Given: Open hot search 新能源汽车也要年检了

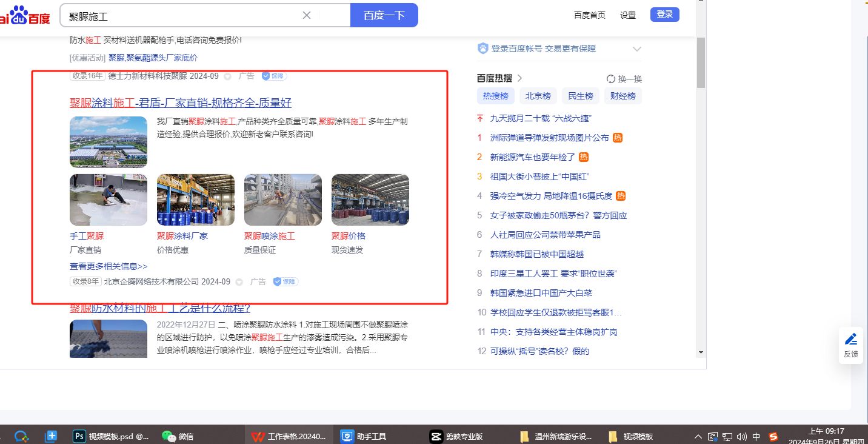Looking at the screenshot, I should (533, 157).
